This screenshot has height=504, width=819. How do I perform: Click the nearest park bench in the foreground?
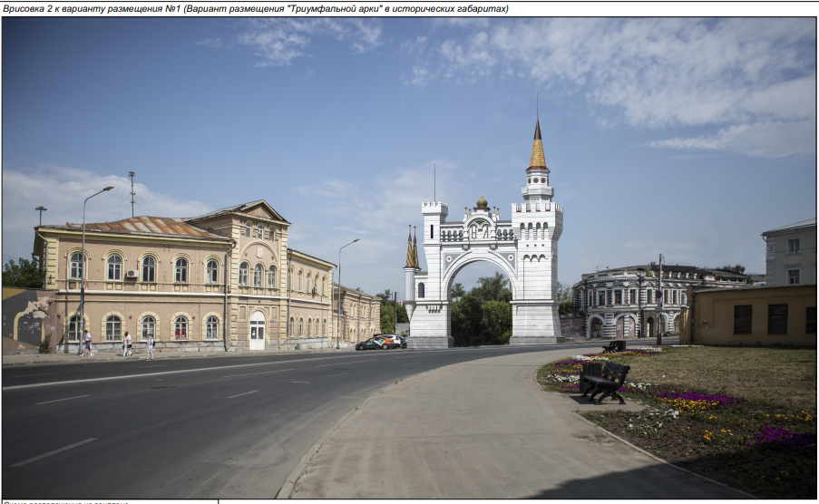coord(604,380)
